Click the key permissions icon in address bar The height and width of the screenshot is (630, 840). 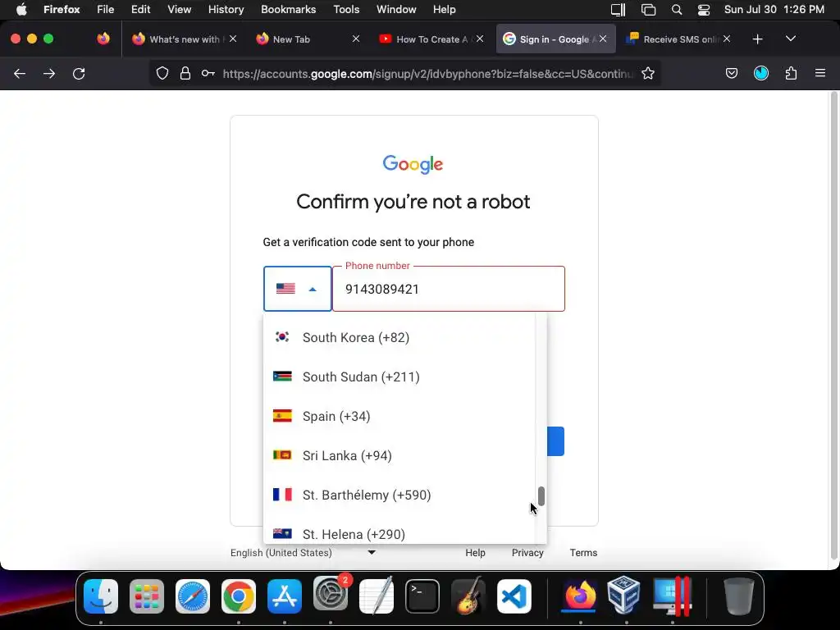click(x=208, y=73)
